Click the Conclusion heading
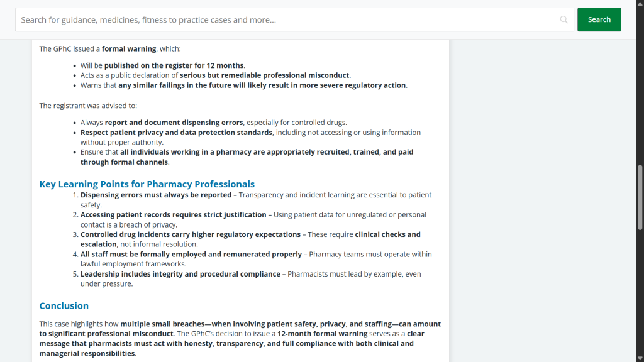The image size is (644, 362). pyautogui.click(x=64, y=306)
